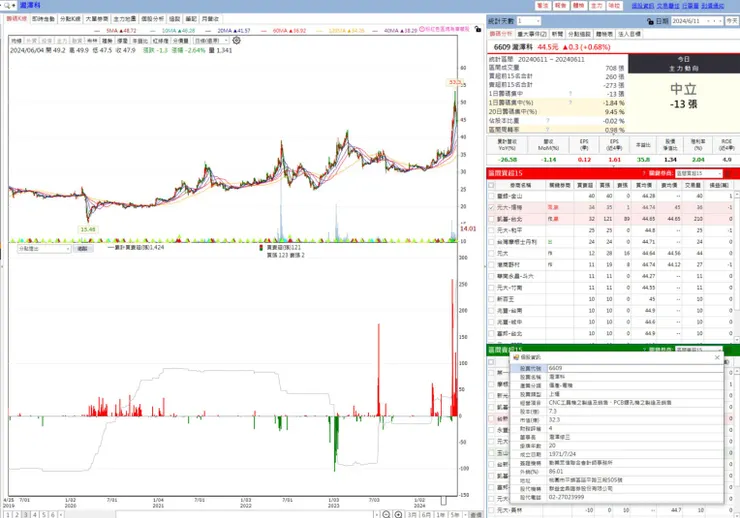Screen dimensions: 740x518
Task: Close the 個股資訊 popup window
Action: pos(717,358)
